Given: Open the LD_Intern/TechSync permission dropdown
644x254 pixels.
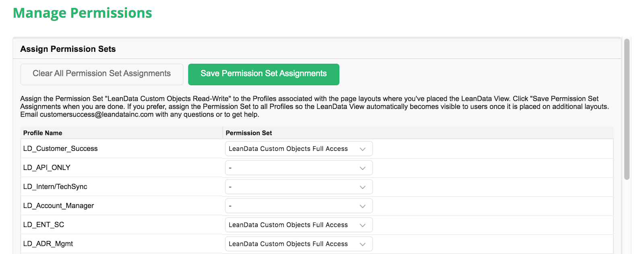Looking at the screenshot, I should [x=299, y=187].
